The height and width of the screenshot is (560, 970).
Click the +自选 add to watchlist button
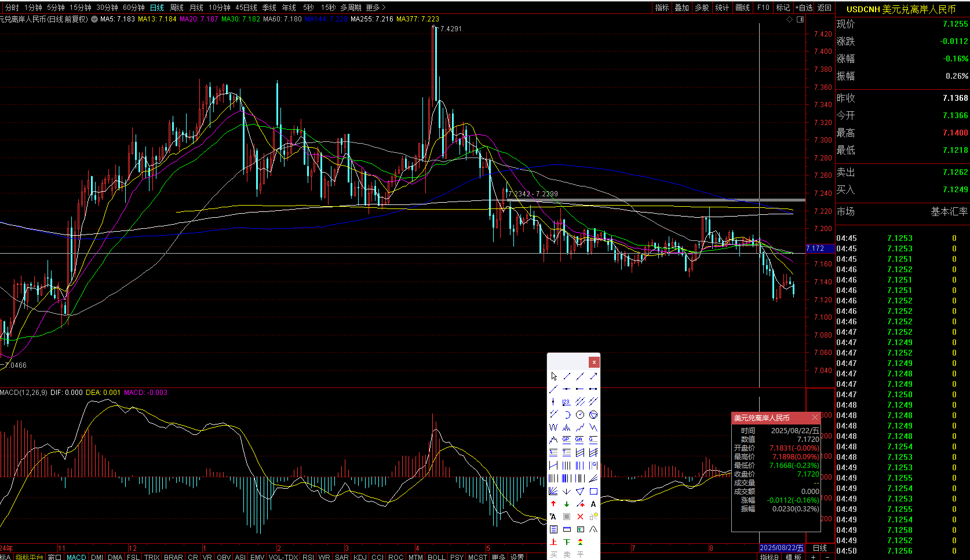[x=804, y=8]
